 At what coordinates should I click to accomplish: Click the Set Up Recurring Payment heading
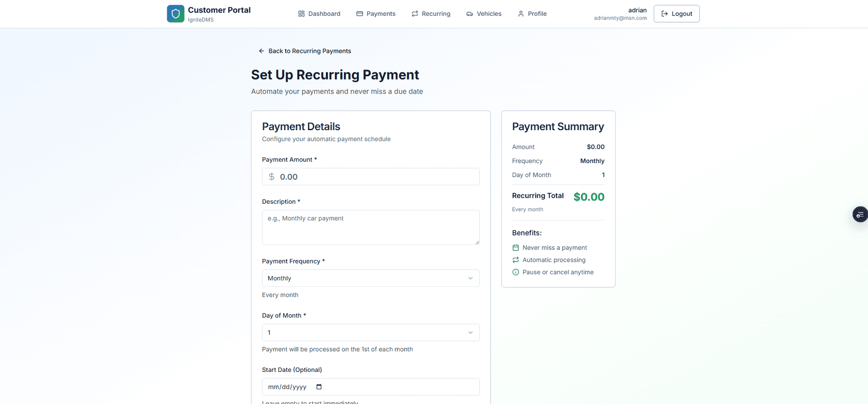point(335,75)
